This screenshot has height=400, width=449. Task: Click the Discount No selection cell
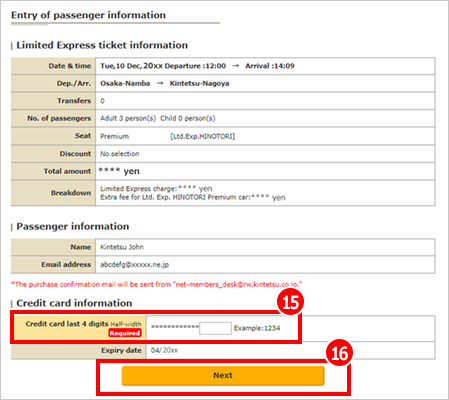coord(265,154)
